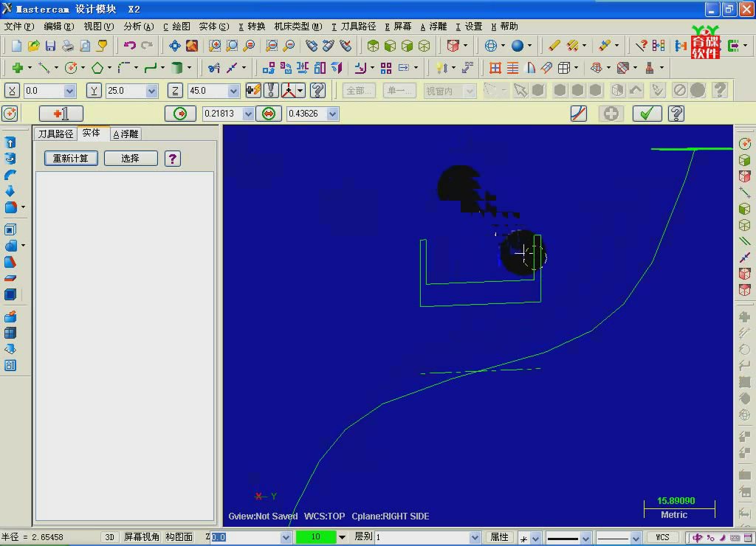756x546 pixels.
Task: Click the Fit to screen icon
Action: 174,46
